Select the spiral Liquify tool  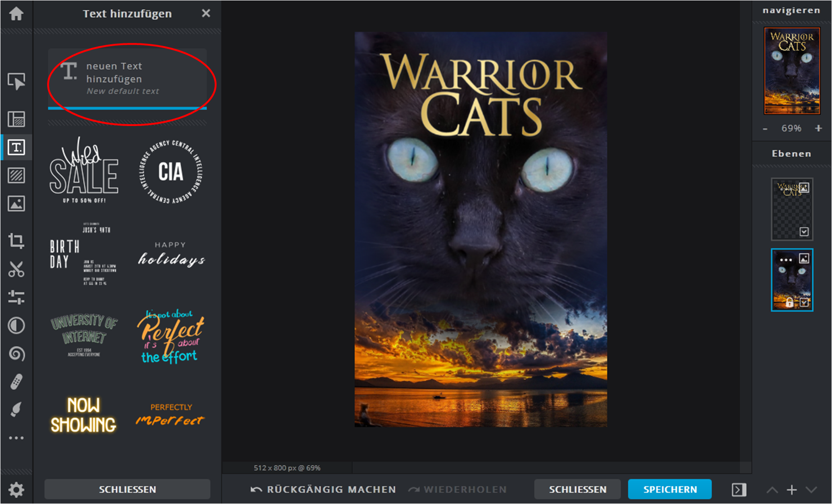coord(17,354)
